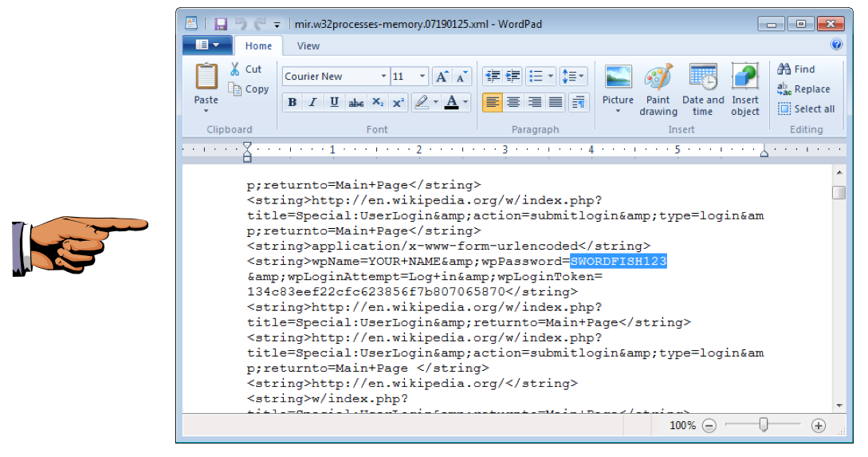Click the WordPad document icon in the title bar
Image resolution: width=868 pixels, height=457 pixels.
(x=191, y=23)
